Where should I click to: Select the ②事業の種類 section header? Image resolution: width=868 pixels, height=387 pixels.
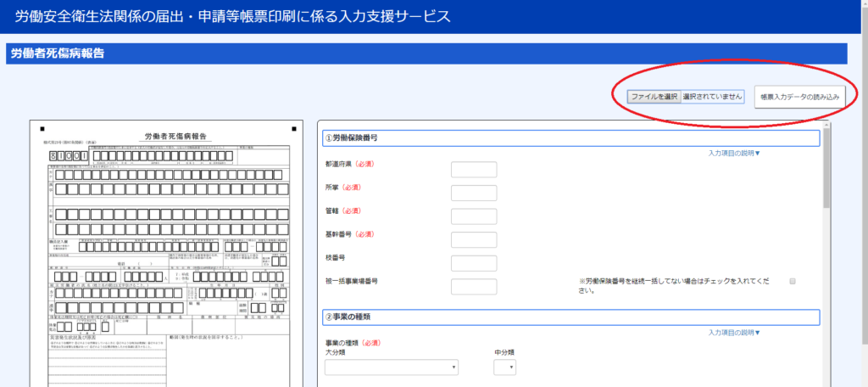pyautogui.click(x=570, y=317)
